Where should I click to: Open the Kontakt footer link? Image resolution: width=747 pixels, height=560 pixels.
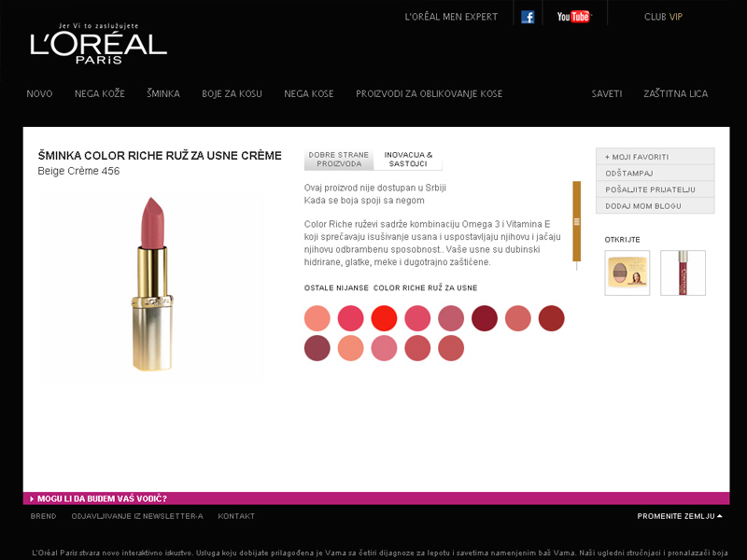click(x=236, y=516)
